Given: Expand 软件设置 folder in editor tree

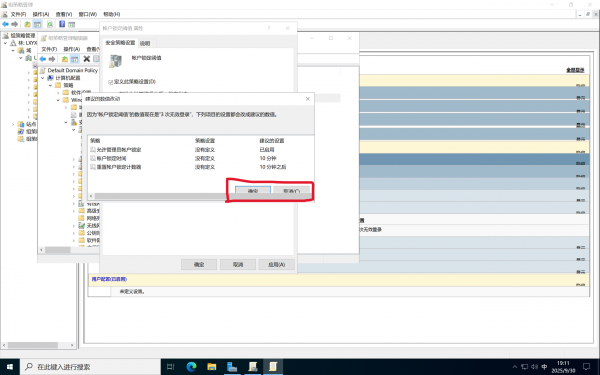Looking at the screenshot, I should [x=58, y=93].
